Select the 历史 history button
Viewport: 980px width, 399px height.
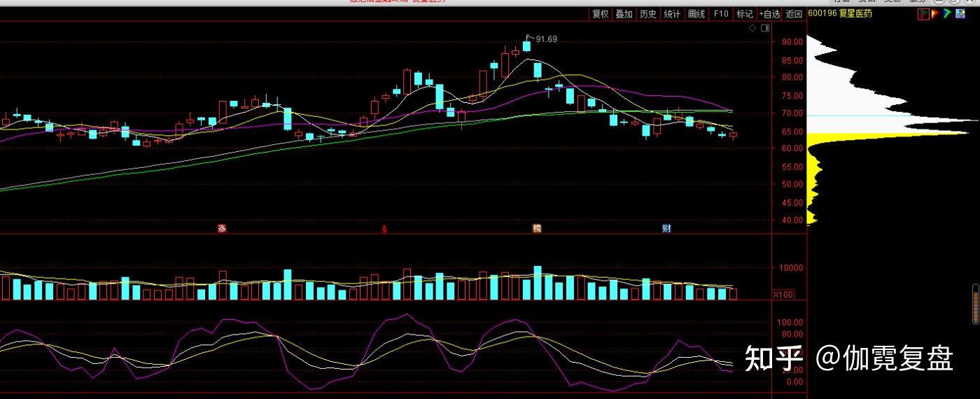(647, 14)
